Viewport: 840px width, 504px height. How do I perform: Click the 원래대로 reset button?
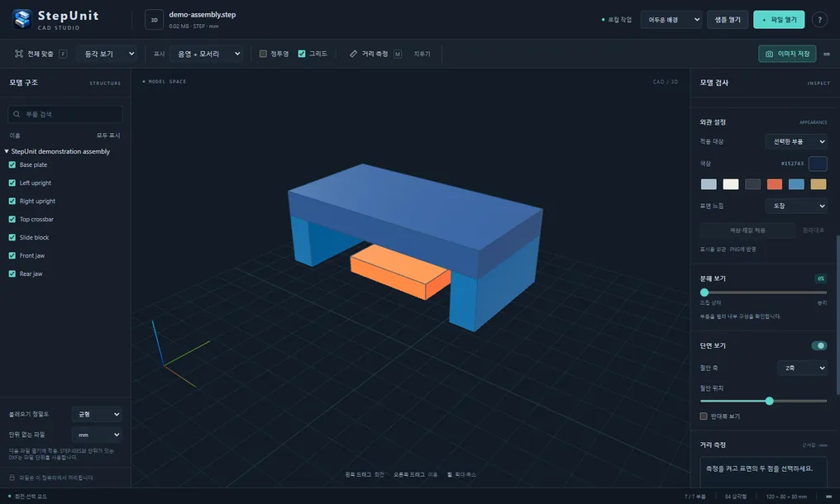(814, 231)
